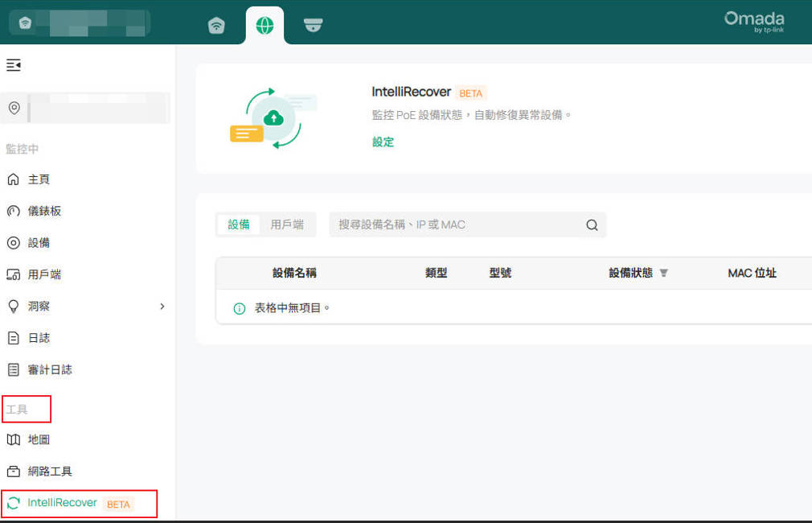
Task: Click the 設定 link under IntelliRecover
Action: coord(383,142)
